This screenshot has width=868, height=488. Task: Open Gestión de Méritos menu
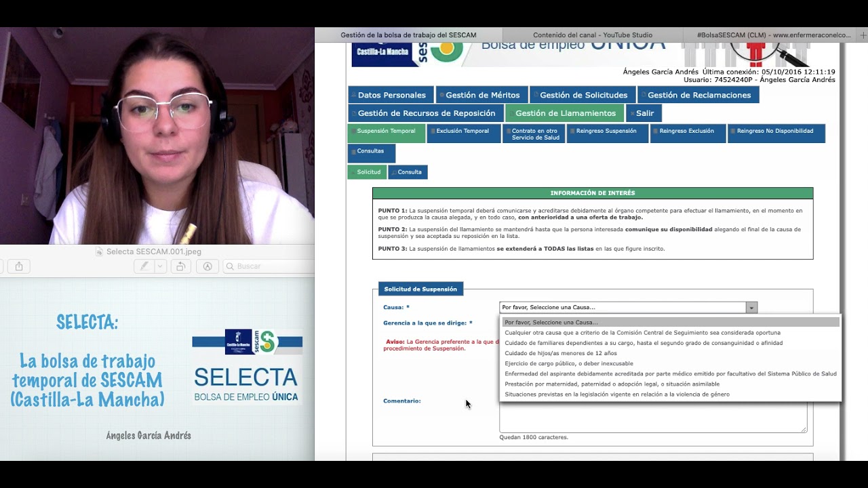(x=482, y=95)
